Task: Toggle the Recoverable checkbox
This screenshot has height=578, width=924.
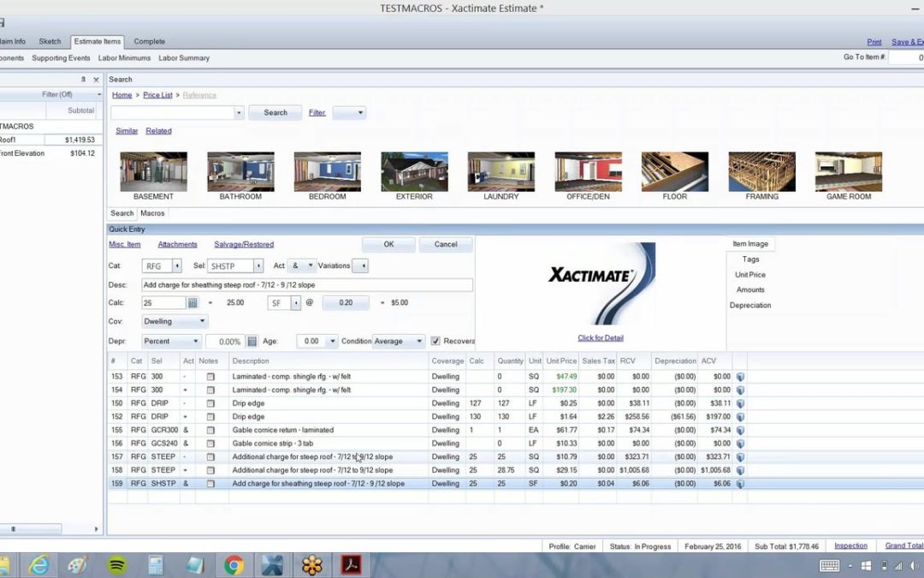Action: tap(435, 341)
